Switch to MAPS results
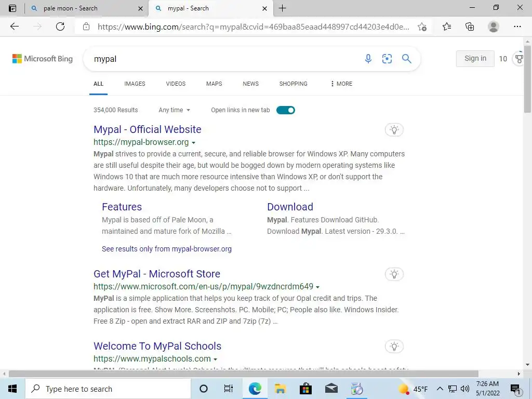Image resolution: width=532 pixels, height=399 pixels. point(214,84)
